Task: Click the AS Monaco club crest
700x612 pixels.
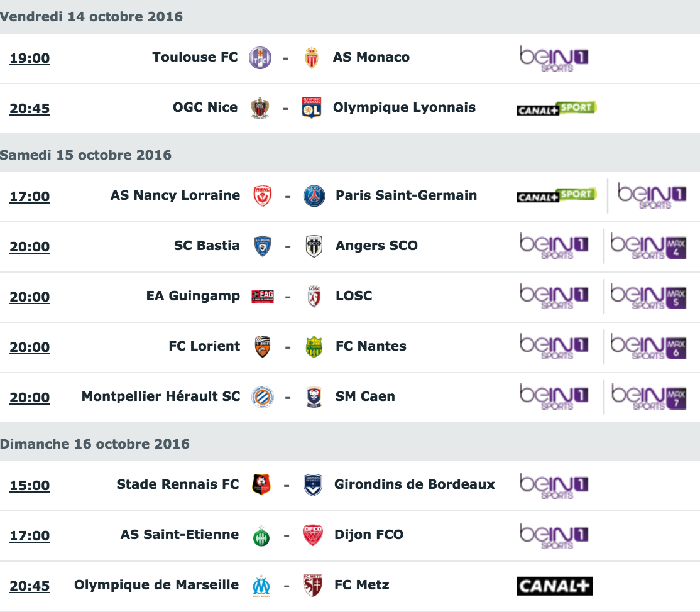Action: [x=312, y=58]
